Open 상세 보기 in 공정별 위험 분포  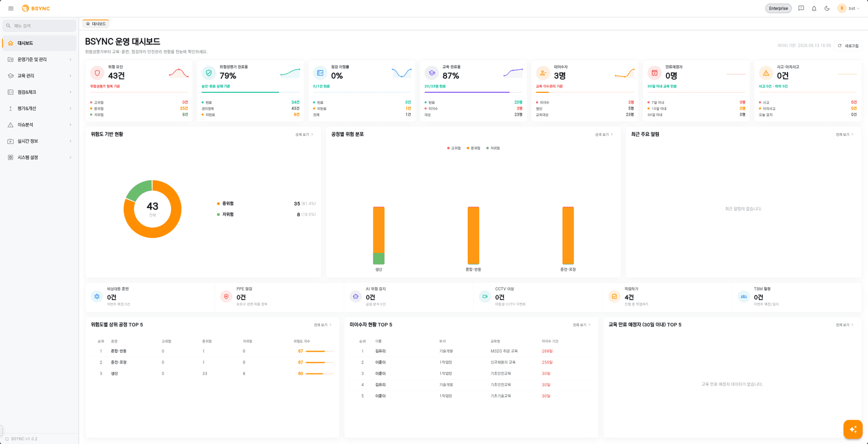coord(603,135)
